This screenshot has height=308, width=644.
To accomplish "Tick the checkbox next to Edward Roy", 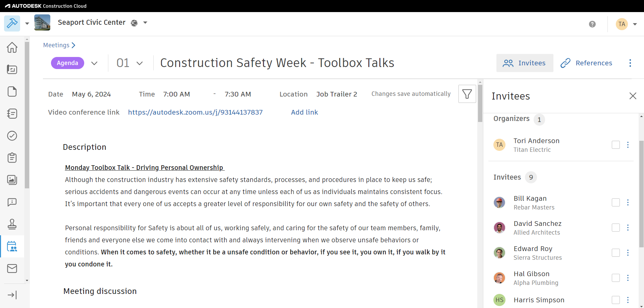I will (x=615, y=253).
